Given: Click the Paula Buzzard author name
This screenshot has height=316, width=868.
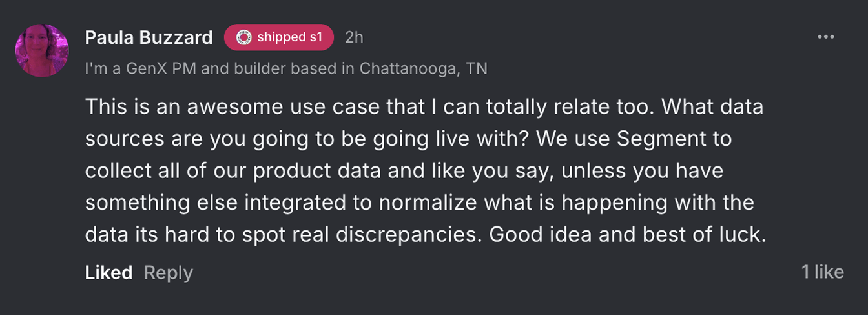Looking at the screenshot, I should tap(149, 37).
